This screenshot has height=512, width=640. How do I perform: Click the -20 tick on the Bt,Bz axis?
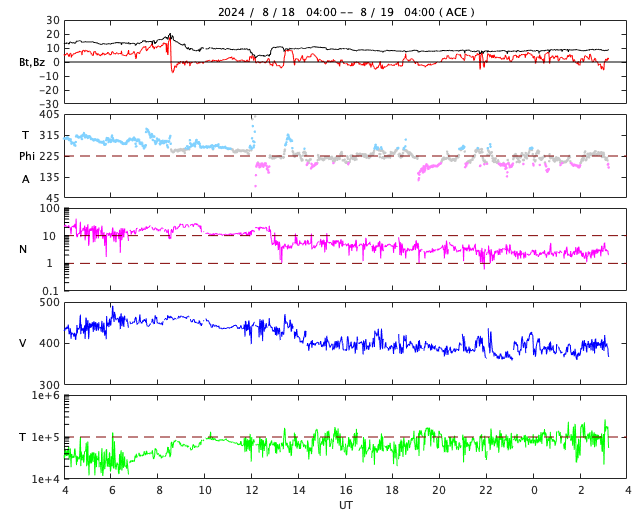[x=49, y=90]
